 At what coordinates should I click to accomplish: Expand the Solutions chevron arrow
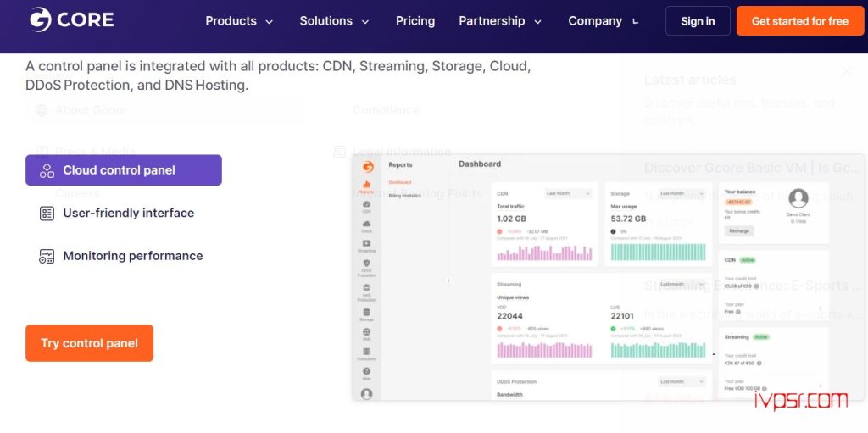coord(364,22)
